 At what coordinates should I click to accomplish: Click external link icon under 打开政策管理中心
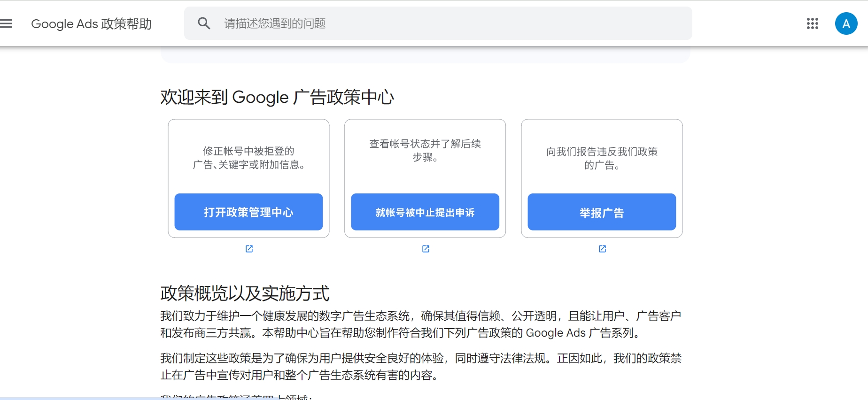(249, 249)
